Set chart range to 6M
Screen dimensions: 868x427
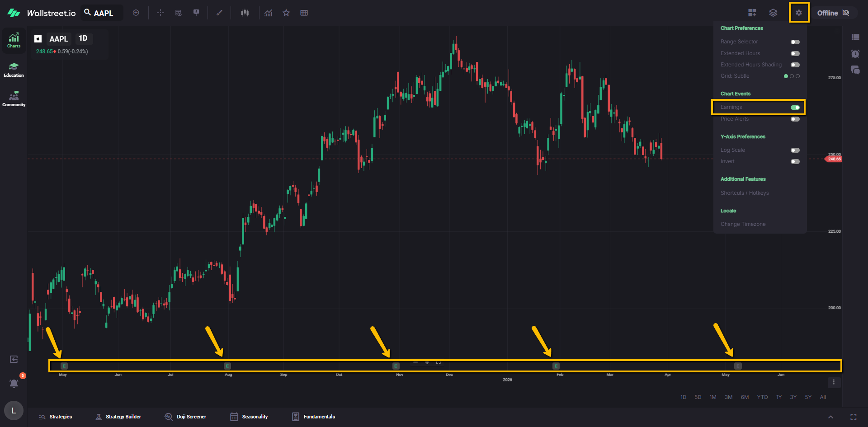coord(745,397)
